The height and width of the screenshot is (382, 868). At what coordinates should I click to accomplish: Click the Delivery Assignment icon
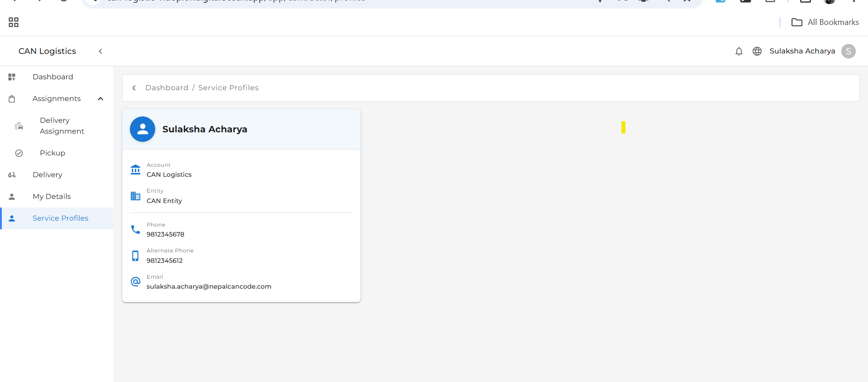[19, 126]
